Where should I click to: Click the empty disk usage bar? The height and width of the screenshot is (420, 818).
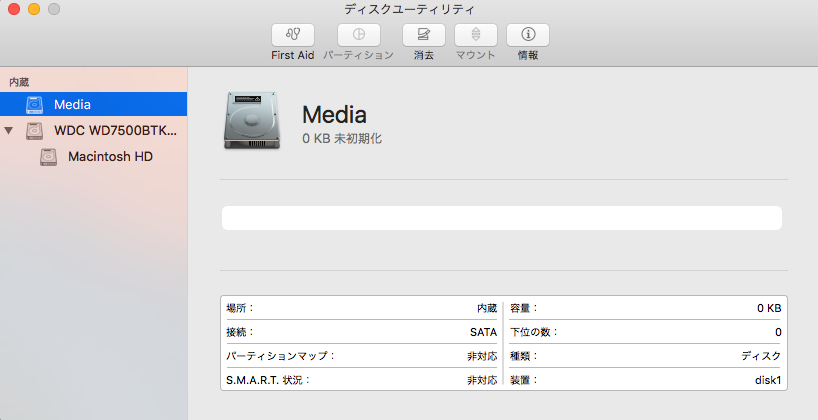point(501,218)
